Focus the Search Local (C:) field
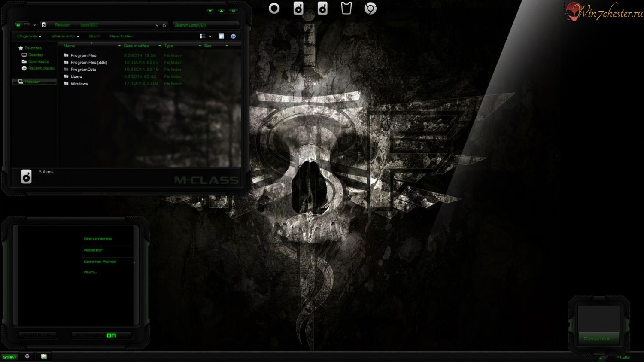The width and height of the screenshot is (644, 362). (x=206, y=25)
